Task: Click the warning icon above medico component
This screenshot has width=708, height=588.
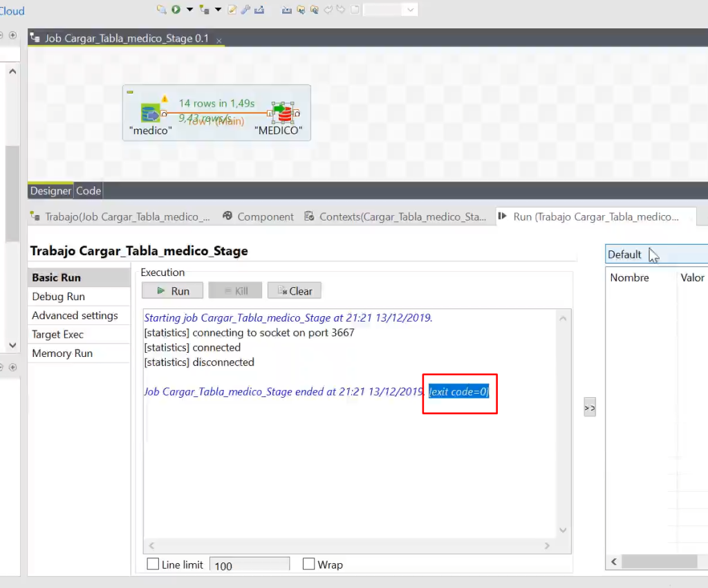Action: 165,98
